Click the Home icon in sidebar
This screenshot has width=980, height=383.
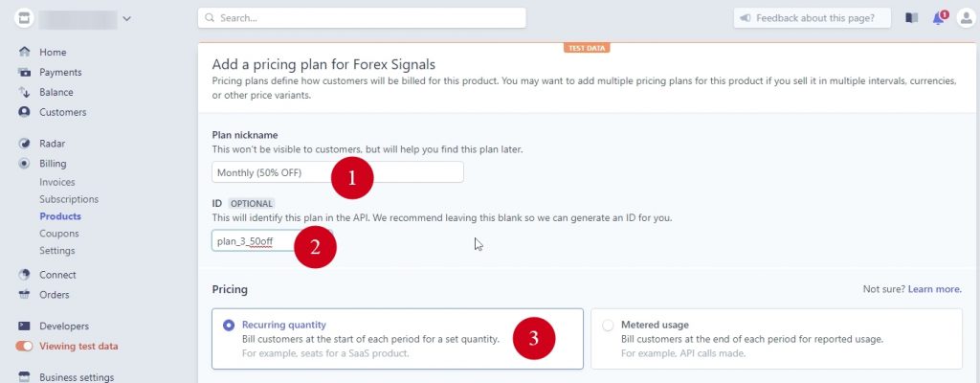[24, 52]
